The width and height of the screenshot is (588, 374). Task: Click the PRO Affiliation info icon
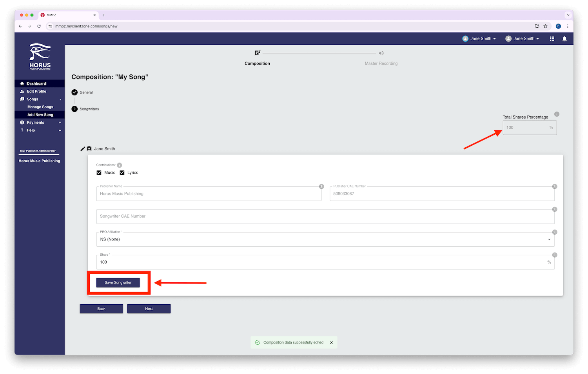click(555, 232)
